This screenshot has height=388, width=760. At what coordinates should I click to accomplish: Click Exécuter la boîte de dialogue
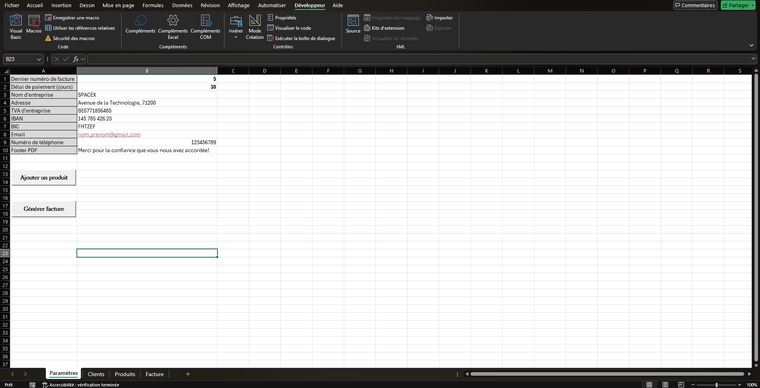pos(301,38)
